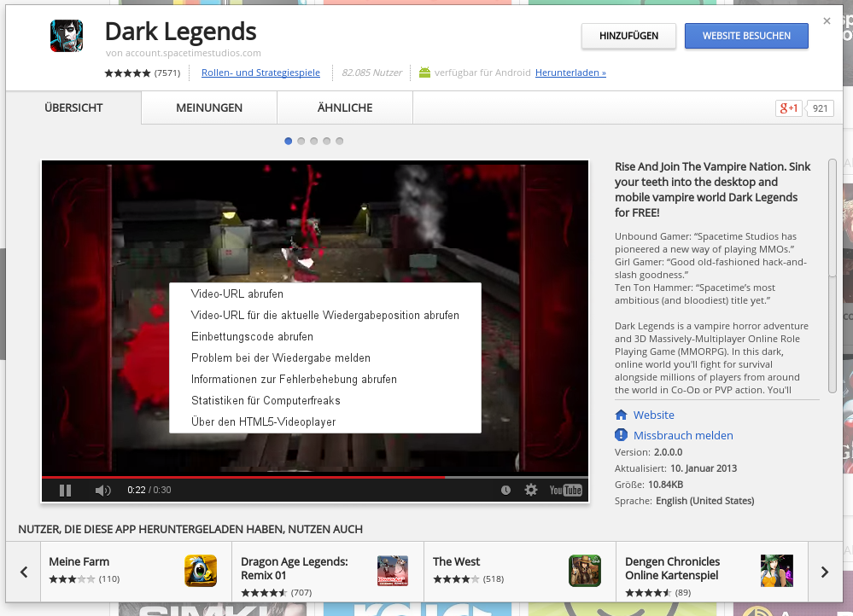Click the '82.085 Nutzer' text
The image size is (853, 616).
coord(372,73)
